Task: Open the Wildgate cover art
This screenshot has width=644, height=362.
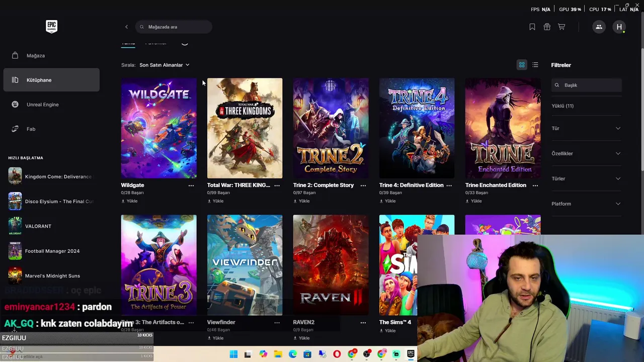Action: [x=159, y=128]
